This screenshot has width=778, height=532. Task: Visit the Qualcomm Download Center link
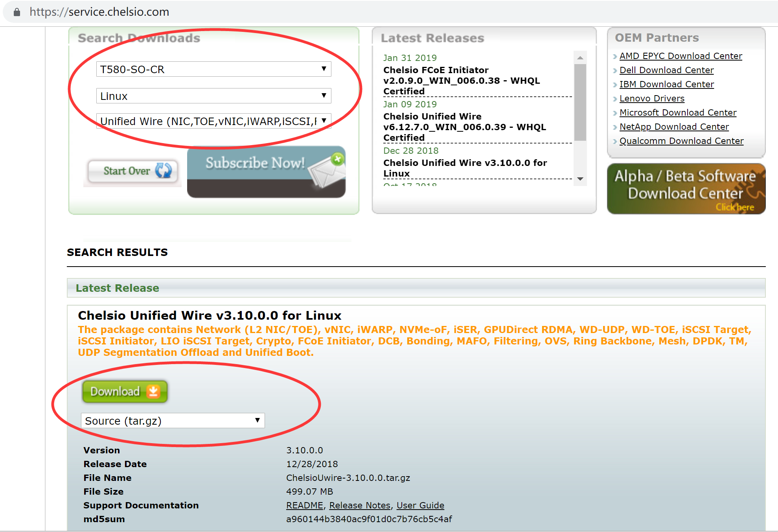click(x=681, y=141)
